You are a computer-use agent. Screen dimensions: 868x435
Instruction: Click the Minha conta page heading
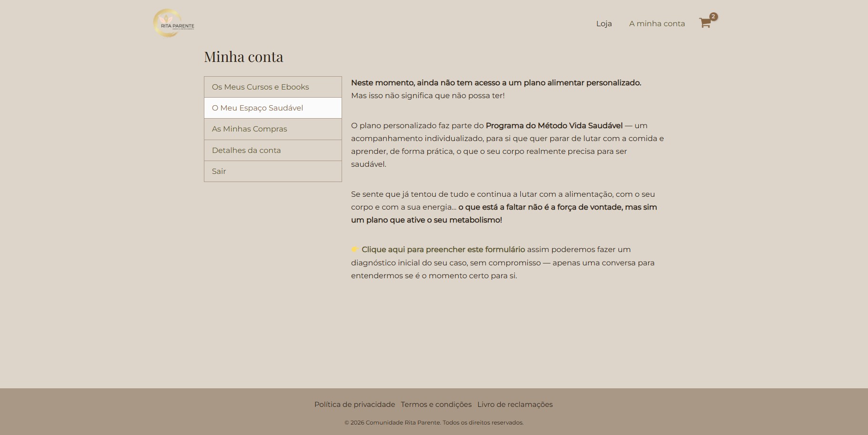[x=243, y=56]
